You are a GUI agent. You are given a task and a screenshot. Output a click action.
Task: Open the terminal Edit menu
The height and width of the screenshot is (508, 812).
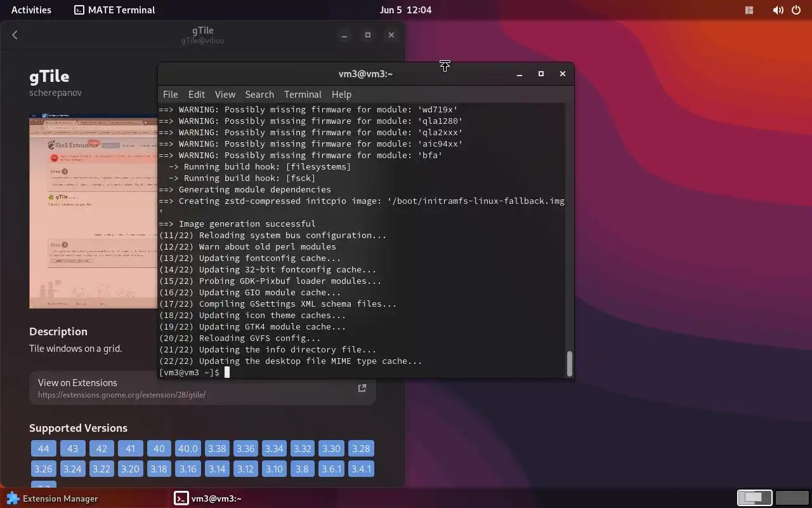[x=197, y=94]
